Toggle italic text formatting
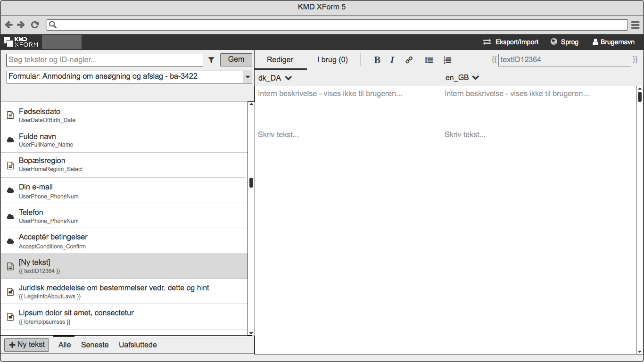 [392, 60]
